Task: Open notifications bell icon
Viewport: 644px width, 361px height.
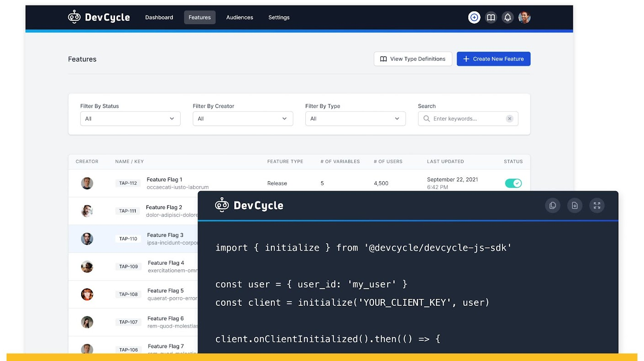Action: point(508,17)
